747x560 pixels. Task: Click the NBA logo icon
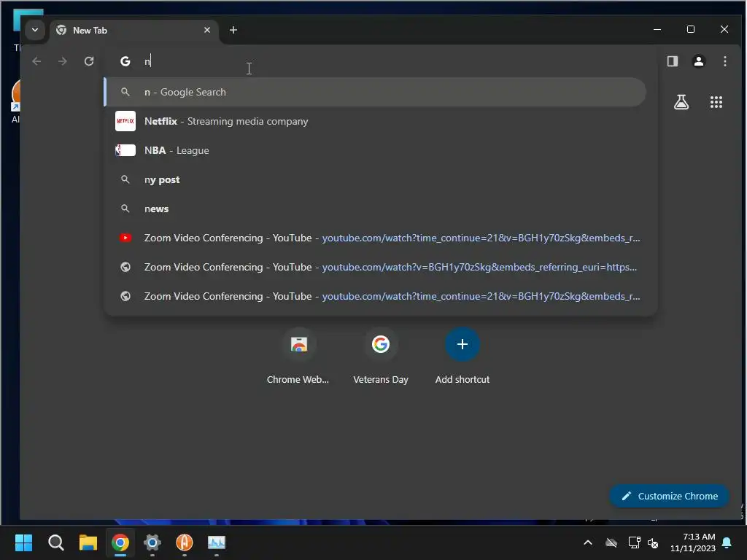coord(125,150)
